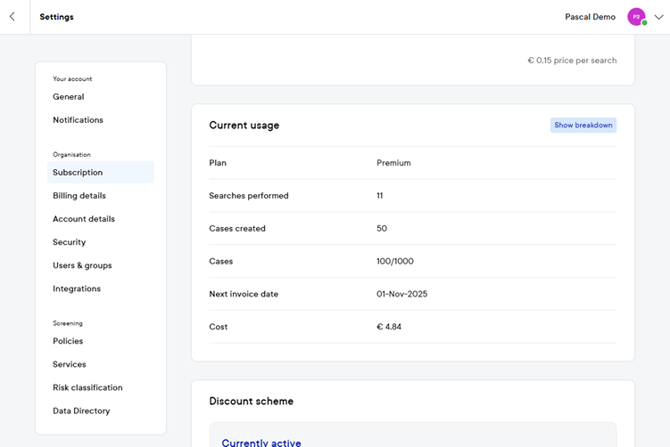Open Notifications settings
Screen dimensions: 670x447
(78, 120)
